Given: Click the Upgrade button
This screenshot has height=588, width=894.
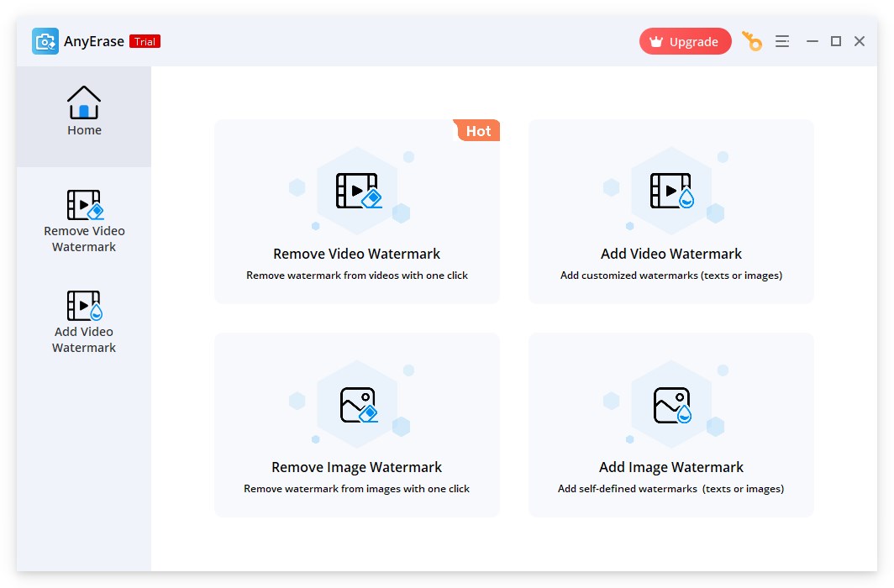Looking at the screenshot, I should pos(686,42).
